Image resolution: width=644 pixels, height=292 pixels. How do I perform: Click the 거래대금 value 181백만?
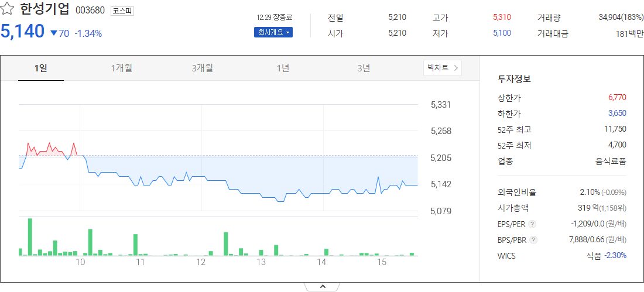click(x=629, y=34)
